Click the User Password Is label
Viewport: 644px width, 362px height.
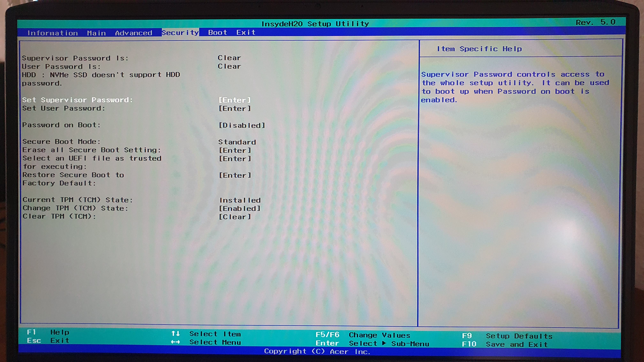pos(61,66)
